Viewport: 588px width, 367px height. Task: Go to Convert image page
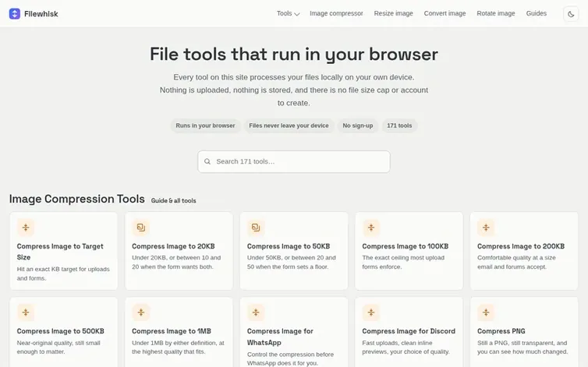[445, 13]
